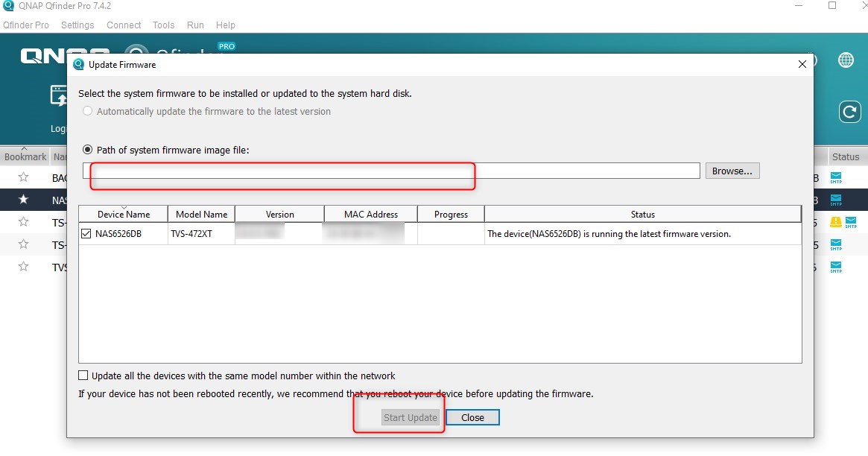The height and width of the screenshot is (456, 868).
Task: Open the Qfinder Pro menu
Action: (26, 25)
